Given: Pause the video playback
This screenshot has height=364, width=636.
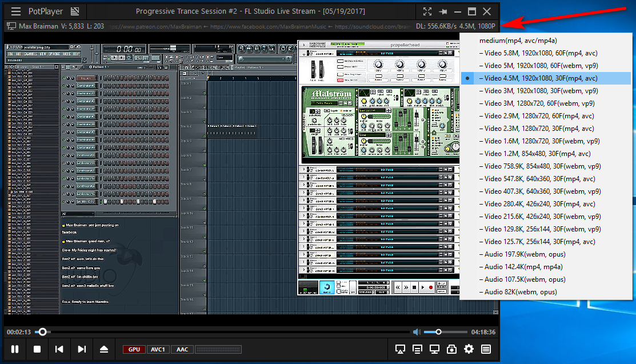Looking at the screenshot, I should 15,349.
